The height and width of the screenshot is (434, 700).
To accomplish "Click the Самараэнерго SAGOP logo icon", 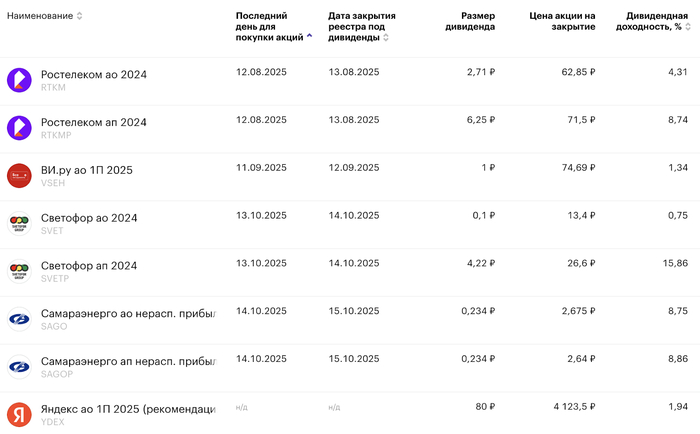I will [20, 367].
